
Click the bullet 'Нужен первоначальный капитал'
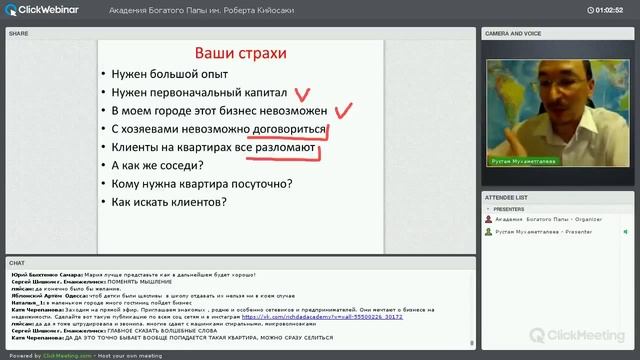199,92
